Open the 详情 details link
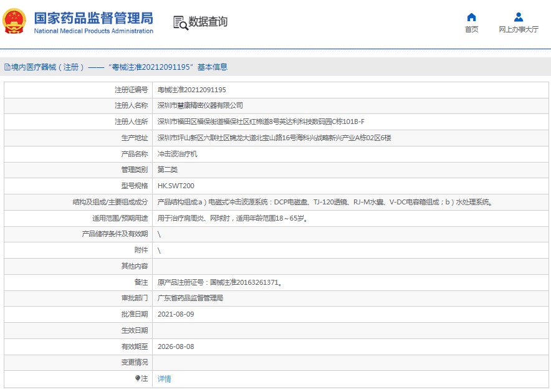 click(164, 379)
